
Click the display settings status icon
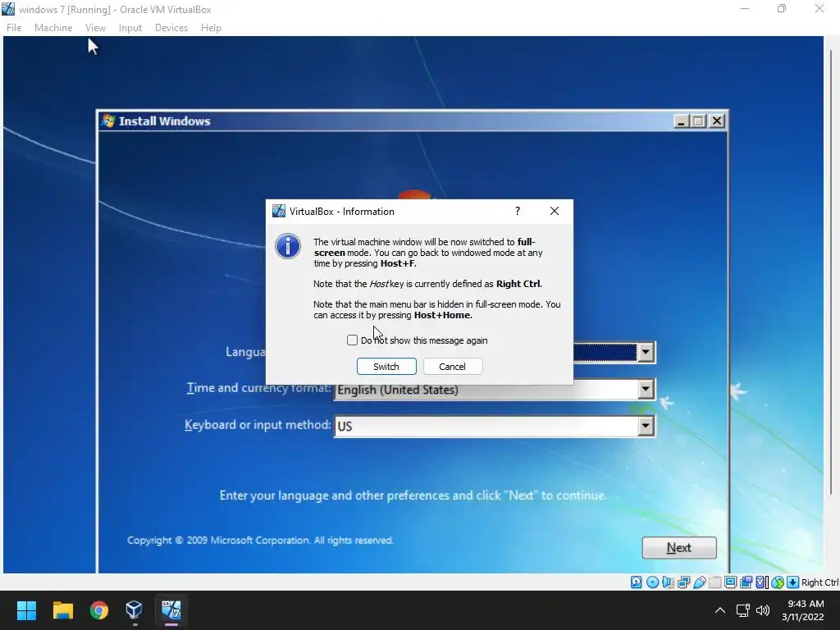click(730, 582)
